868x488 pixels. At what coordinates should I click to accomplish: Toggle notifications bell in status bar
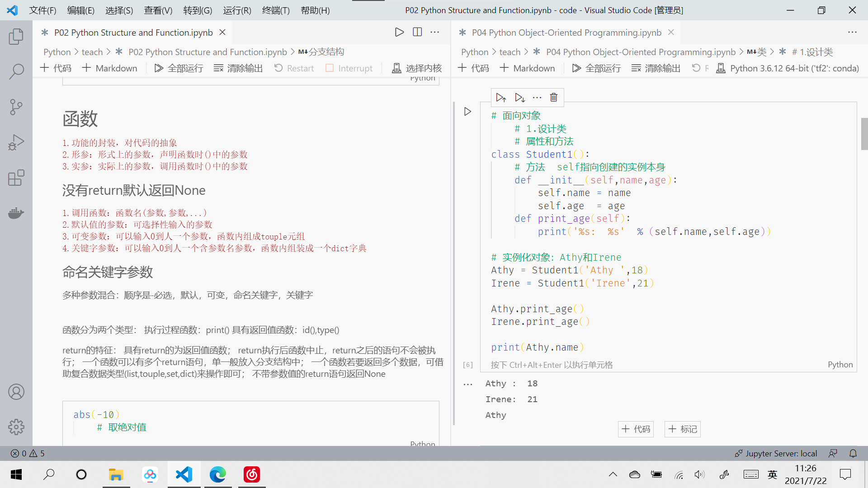[853, 453]
